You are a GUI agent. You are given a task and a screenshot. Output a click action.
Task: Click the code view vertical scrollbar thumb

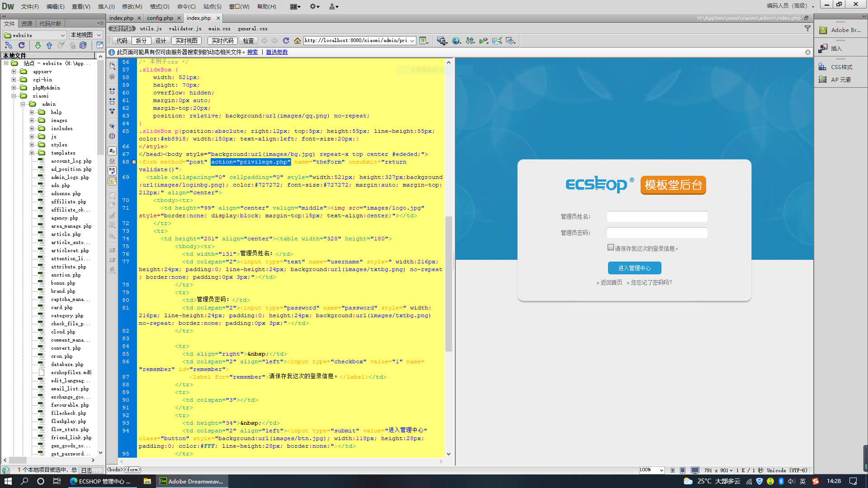coord(448,283)
